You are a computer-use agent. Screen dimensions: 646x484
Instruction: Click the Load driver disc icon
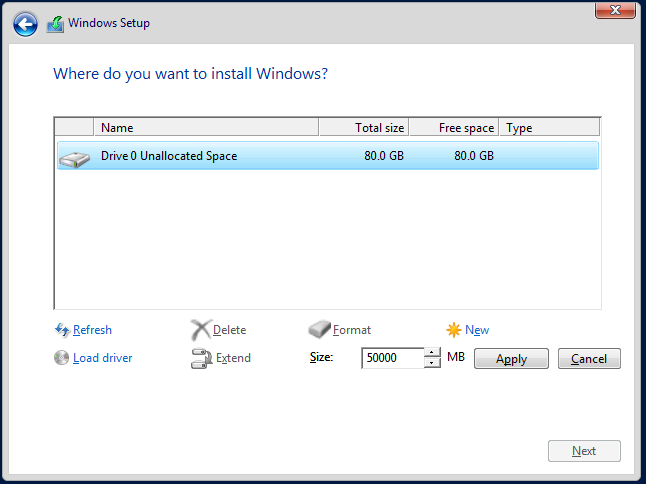61,358
